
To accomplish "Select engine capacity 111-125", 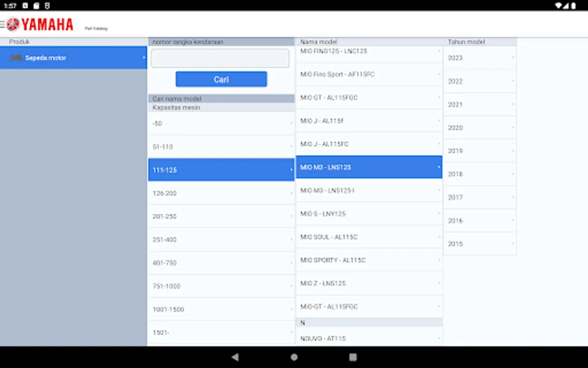I will pyautogui.click(x=221, y=170).
